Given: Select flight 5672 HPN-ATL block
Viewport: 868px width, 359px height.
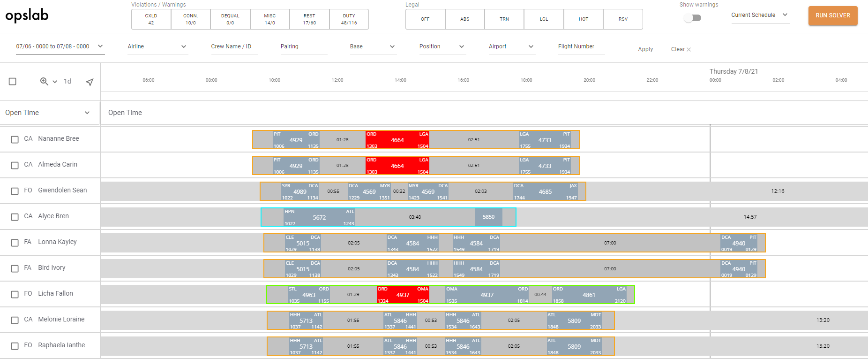Looking at the screenshot, I should [x=319, y=217].
